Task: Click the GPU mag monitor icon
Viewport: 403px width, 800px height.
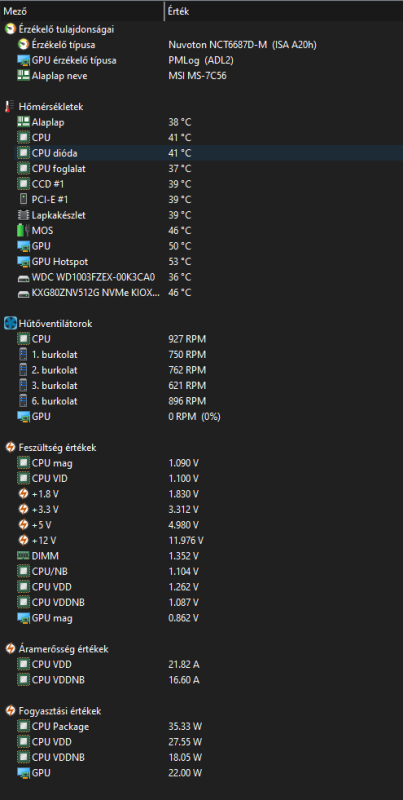Action: tap(23, 618)
